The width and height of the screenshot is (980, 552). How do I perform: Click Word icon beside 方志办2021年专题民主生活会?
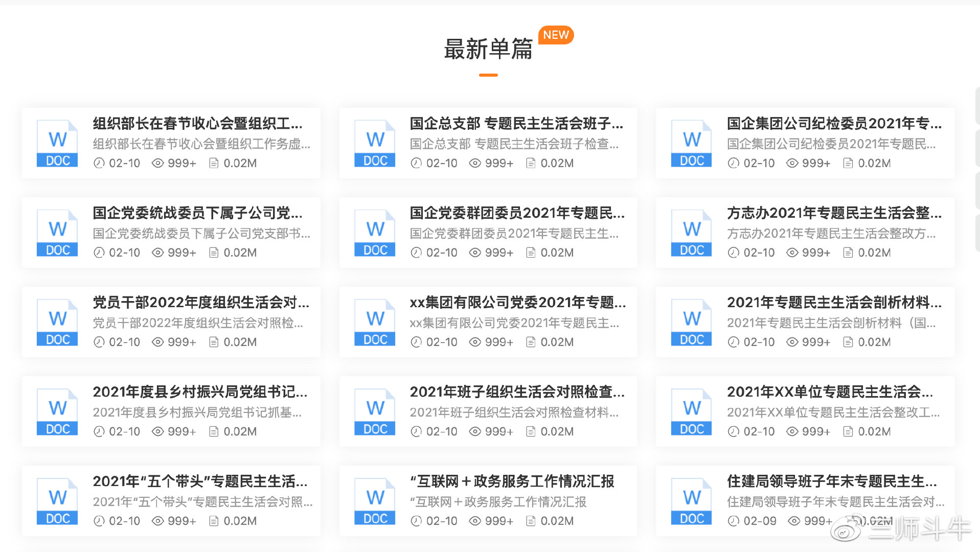(x=692, y=233)
